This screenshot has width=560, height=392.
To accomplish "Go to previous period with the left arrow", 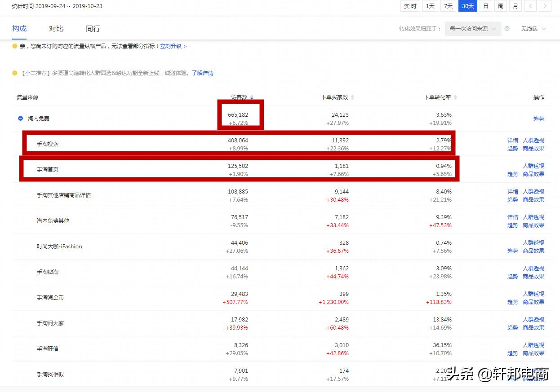I will 531,6.
